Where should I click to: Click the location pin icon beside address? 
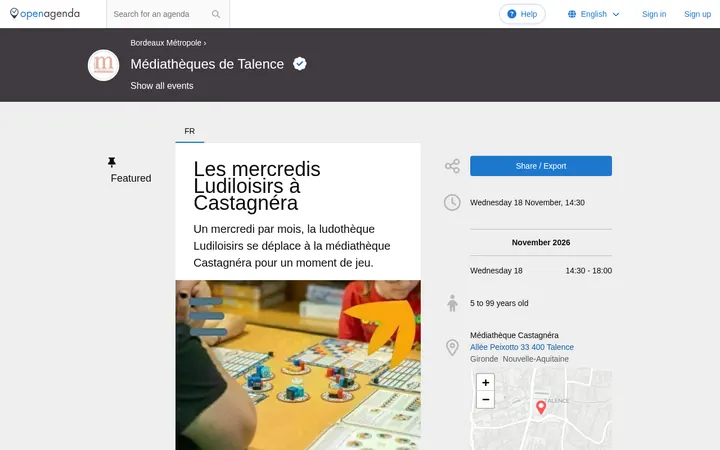click(452, 348)
